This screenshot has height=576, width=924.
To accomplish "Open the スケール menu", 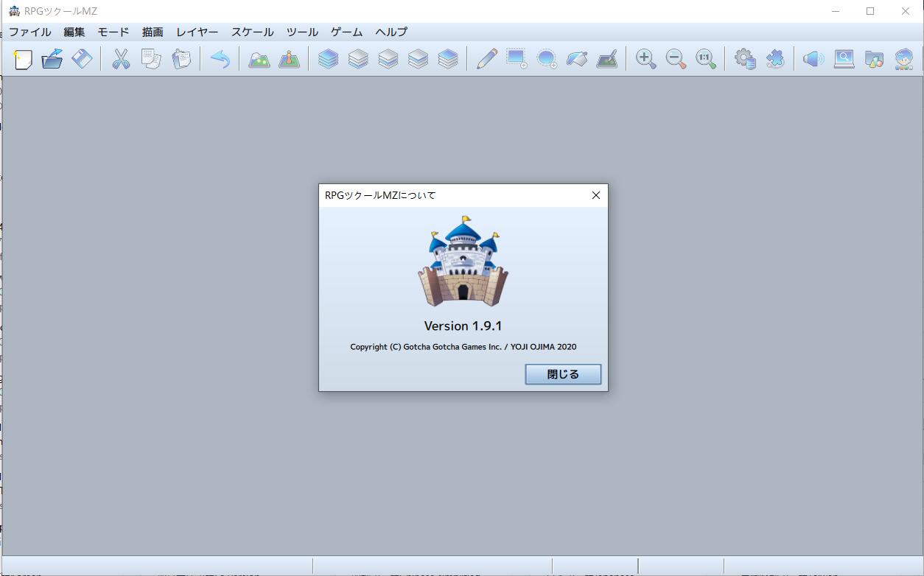I will [x=253, y=32].
